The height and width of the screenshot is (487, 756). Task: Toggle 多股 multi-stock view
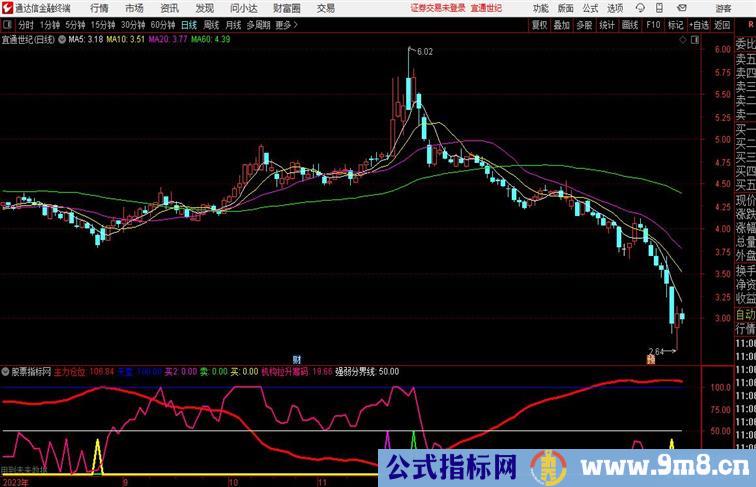pyautogui.click(x=584, y=25)
